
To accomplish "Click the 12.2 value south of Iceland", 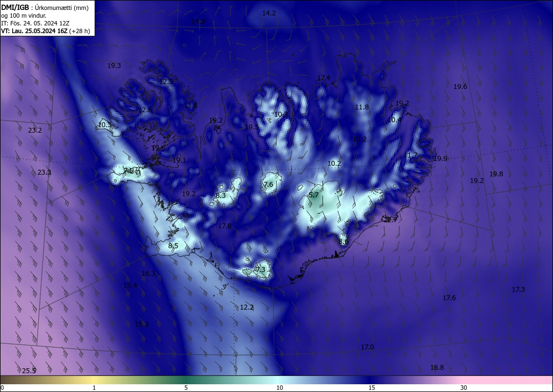I will coord(247,307).
